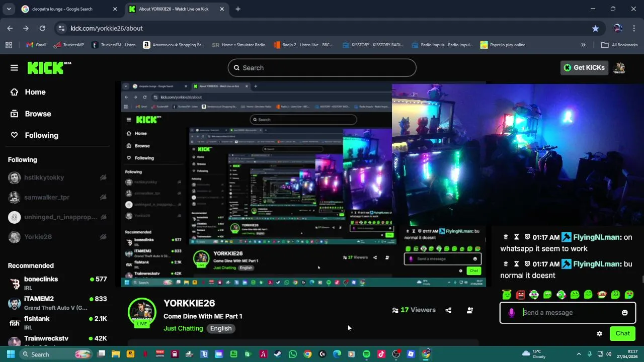Go back to the previous page
Image resolution: width=644 pixels, height=362 pixels.
coord(10,28)
